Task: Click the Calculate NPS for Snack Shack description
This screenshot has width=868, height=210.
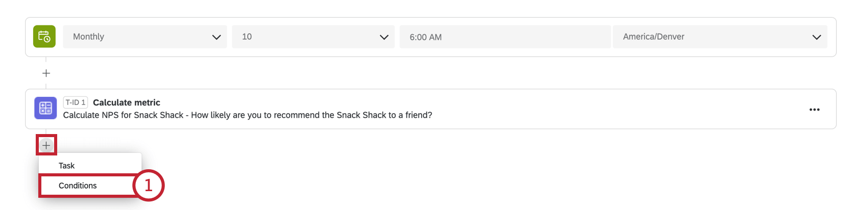Action: [248, 115]
